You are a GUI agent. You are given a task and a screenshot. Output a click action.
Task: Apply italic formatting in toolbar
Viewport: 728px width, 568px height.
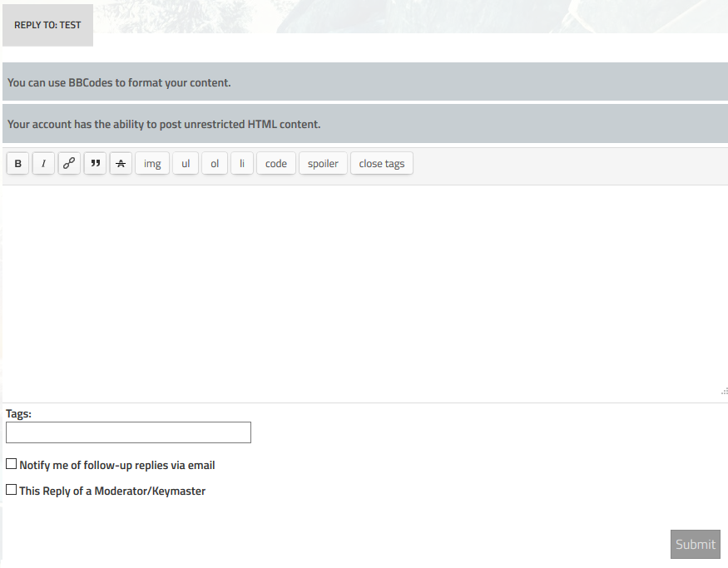(43, 164)
